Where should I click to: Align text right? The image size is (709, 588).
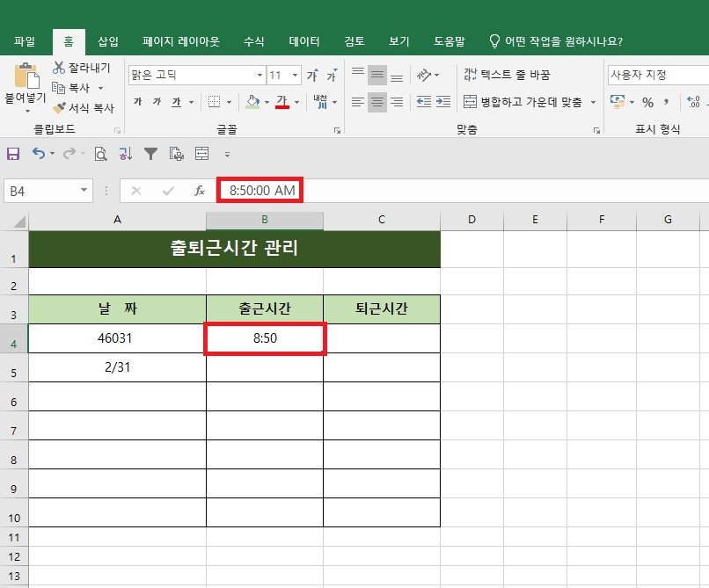(397, 102)
